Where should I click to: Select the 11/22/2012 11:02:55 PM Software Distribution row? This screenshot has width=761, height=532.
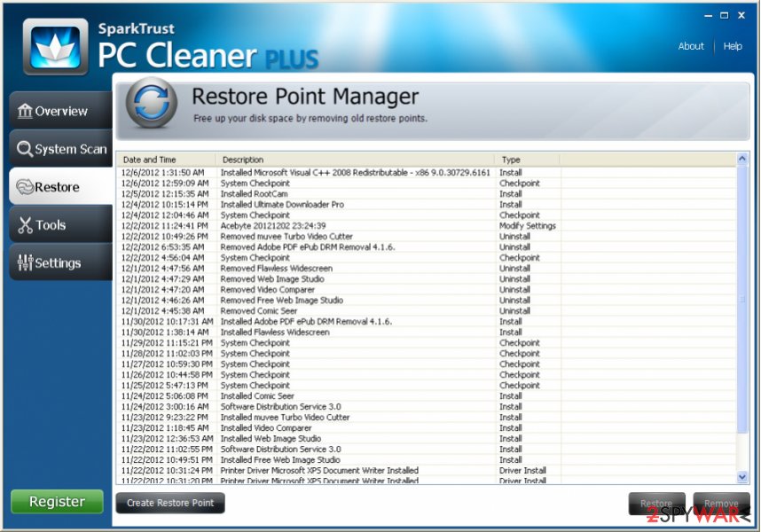click(x=426, y=450)
